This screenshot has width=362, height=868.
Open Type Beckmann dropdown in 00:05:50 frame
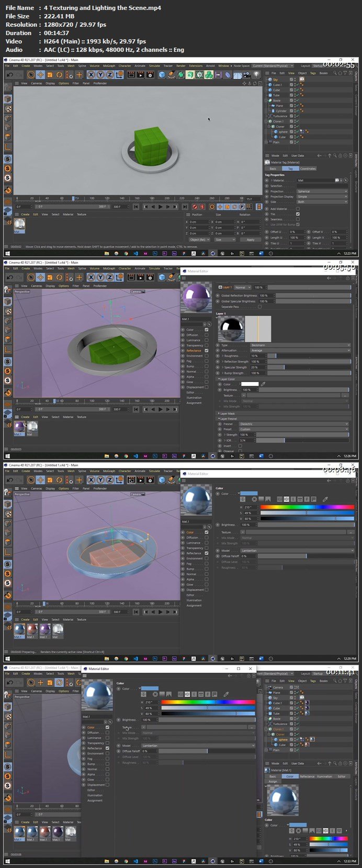[x=300, y=346]
